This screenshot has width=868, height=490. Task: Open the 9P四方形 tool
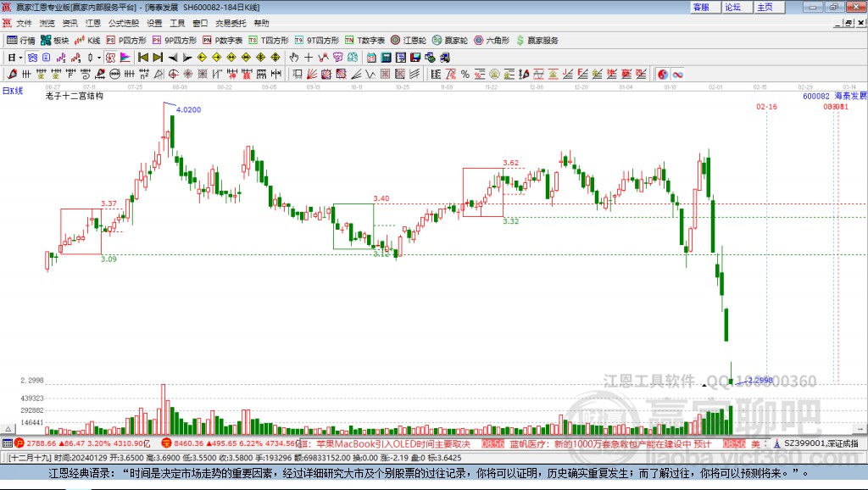(175, 41)
